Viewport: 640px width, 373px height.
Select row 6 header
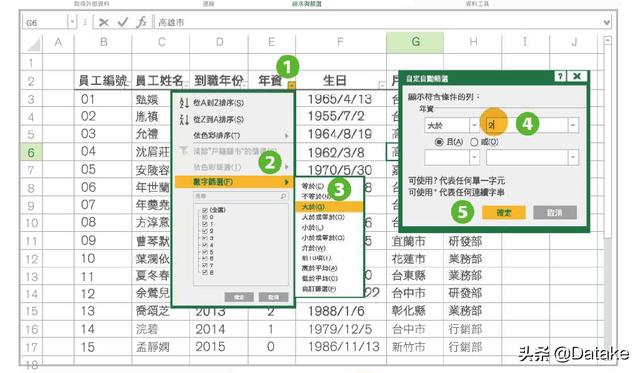[x=31, y=153]
